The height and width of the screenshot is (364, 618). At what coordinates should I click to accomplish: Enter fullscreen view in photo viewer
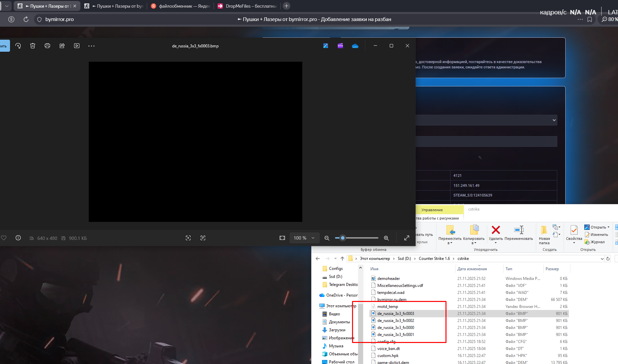coord(406,238)
